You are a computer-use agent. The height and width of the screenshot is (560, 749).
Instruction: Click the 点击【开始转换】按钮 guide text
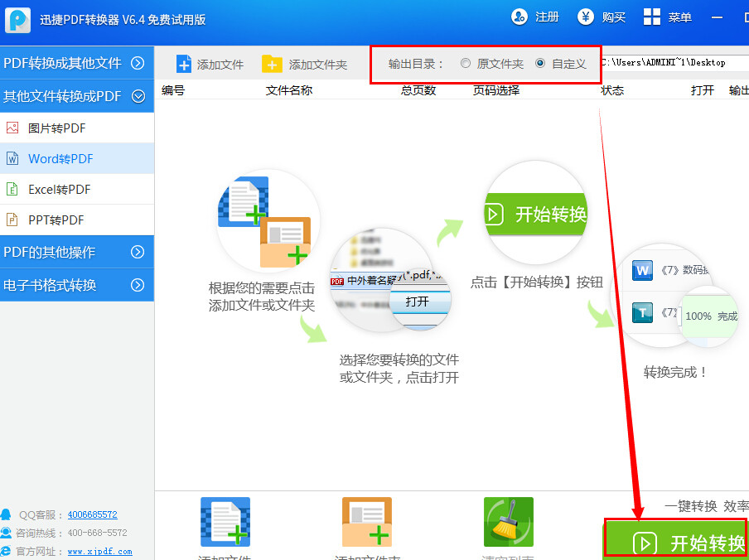click(x=536, y=282)
